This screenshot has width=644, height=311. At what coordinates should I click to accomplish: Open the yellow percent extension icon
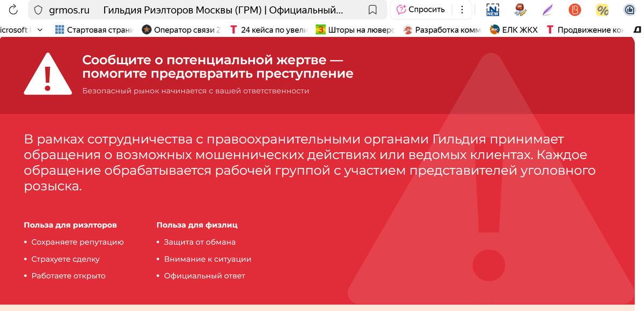pos(602,10)
